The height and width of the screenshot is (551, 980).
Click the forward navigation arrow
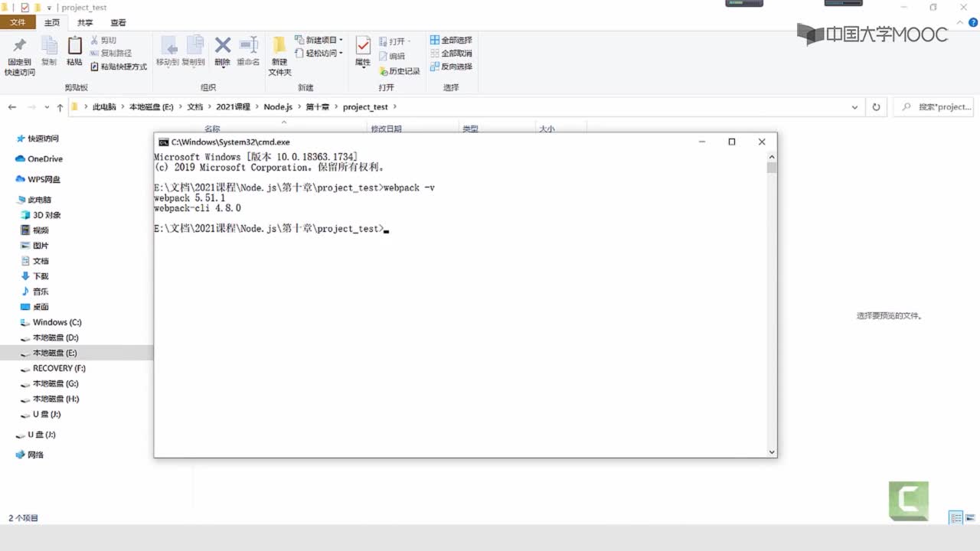tap(31, 107)
